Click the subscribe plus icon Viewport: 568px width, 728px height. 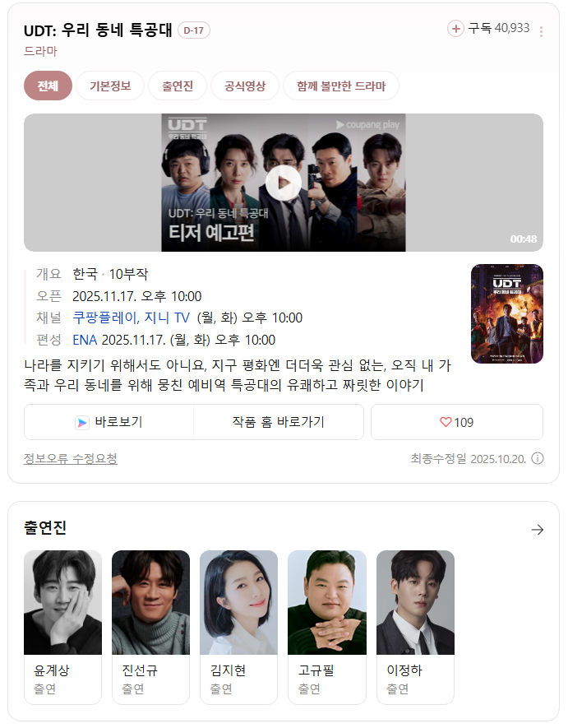coord(455,28)
